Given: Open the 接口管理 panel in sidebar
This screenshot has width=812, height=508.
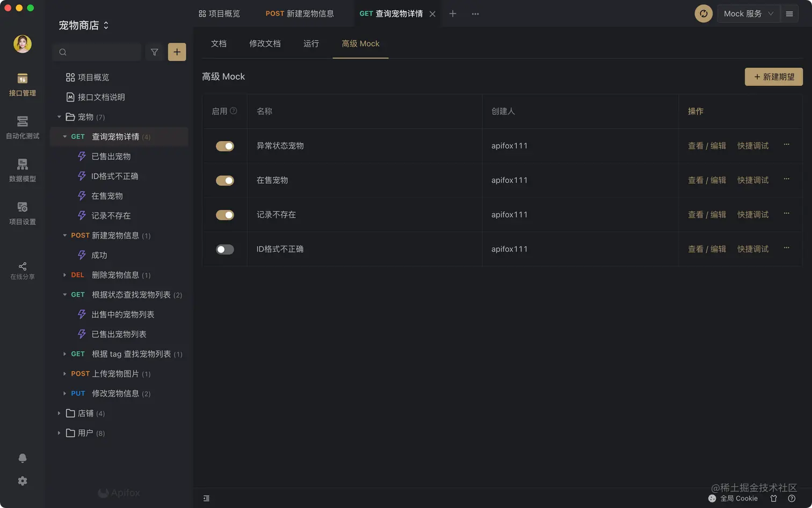Looking at the screenshot, I should pyautogui.click(x=22, y=83).
